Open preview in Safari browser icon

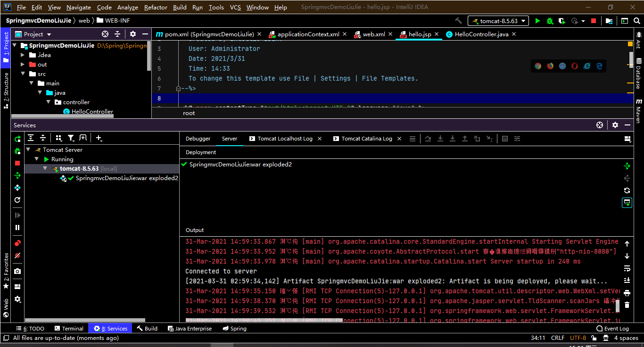point(562,66)
